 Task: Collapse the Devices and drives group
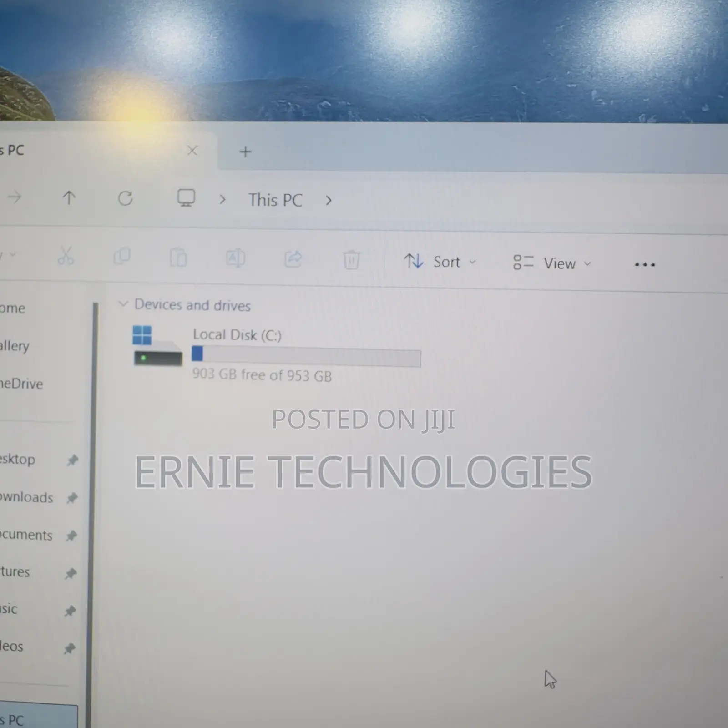(x=123, y=303)
